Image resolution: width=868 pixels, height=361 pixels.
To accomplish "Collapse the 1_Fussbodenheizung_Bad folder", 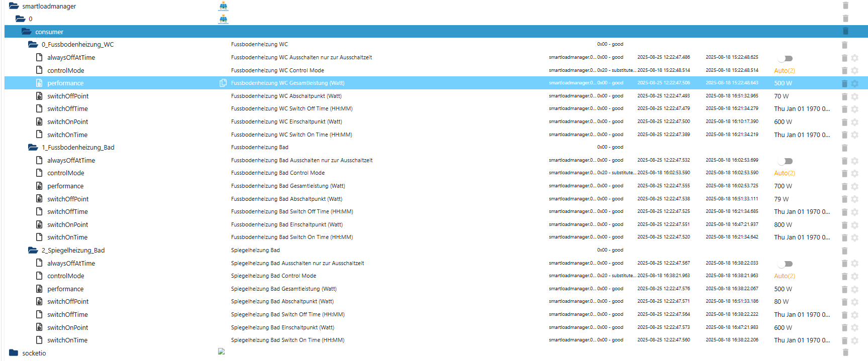I will 33,147.
